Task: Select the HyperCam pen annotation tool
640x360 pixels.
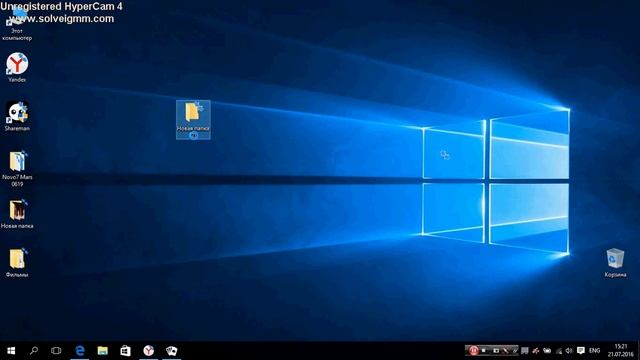Action: tap(506, 350)
